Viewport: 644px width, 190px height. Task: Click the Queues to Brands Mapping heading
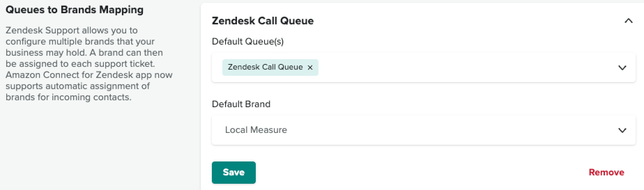(75, 10)
